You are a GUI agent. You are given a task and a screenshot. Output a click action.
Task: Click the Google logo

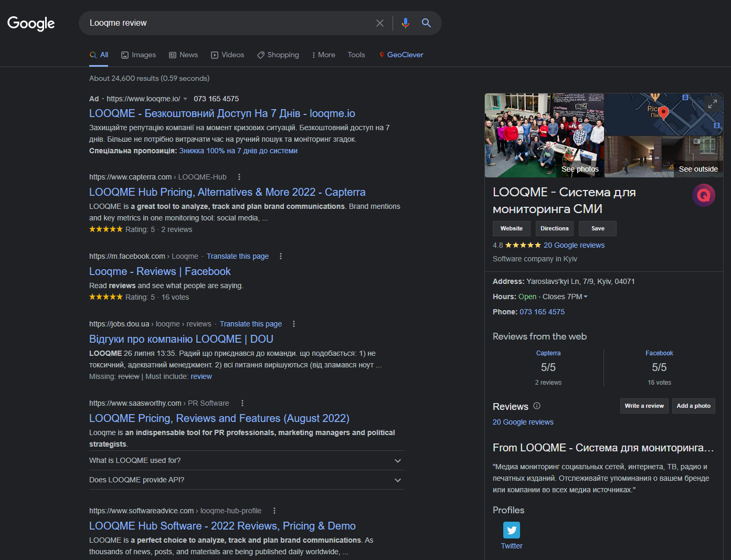click(x=31, y=23)
